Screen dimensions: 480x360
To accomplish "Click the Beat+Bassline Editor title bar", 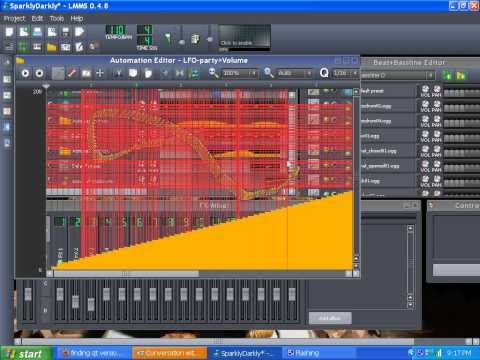I will [x=421, y=62].
